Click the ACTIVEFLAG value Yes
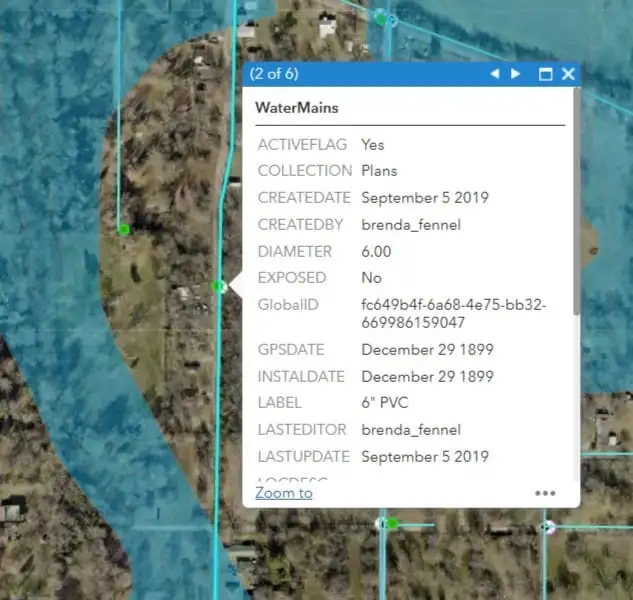 pos(372,144)
